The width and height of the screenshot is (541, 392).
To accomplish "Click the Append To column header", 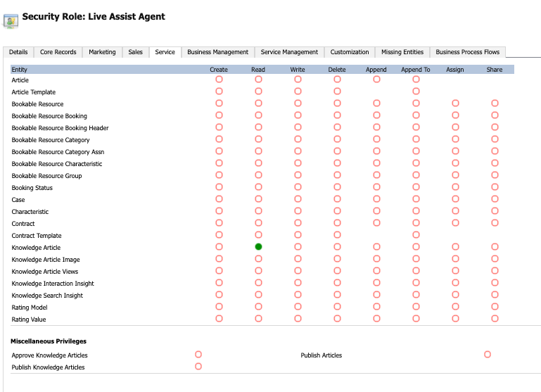I will [x=415, y=70].
